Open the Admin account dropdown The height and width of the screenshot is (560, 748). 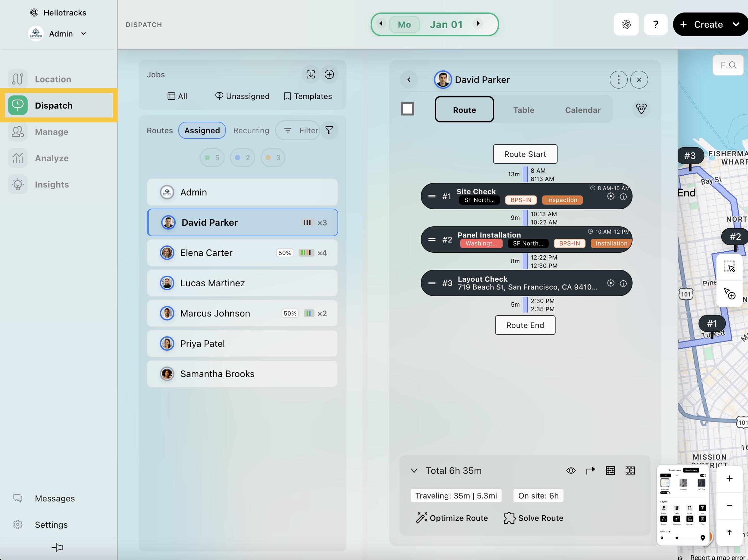tap(83, 34)
